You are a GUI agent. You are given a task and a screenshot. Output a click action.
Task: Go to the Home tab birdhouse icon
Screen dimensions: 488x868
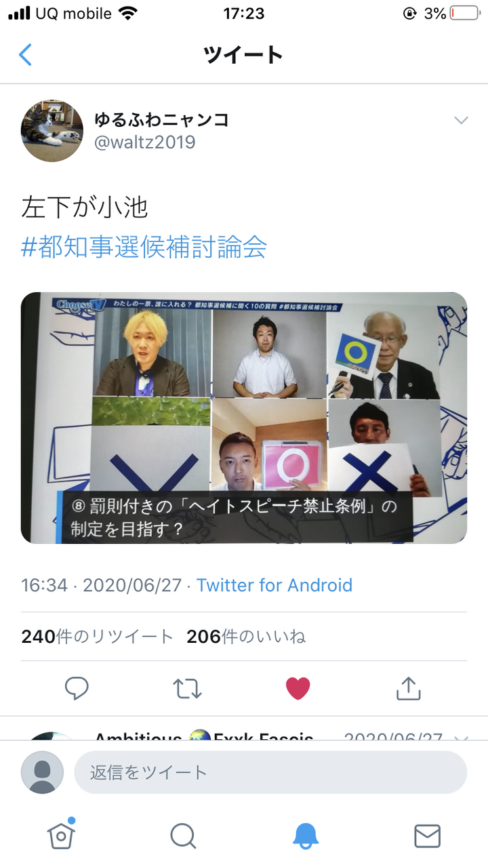click(x=61, y=834)
